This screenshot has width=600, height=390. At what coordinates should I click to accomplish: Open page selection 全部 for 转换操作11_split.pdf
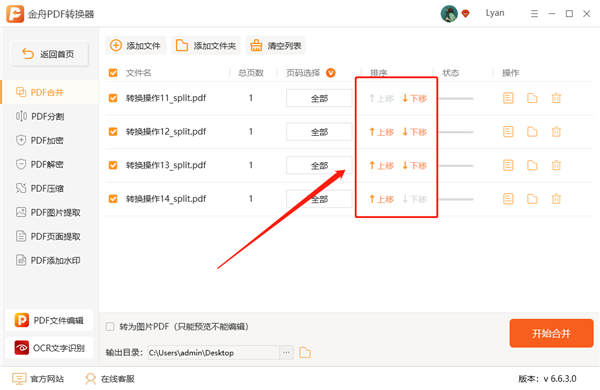pyautogui.click(x=319, y=98)
